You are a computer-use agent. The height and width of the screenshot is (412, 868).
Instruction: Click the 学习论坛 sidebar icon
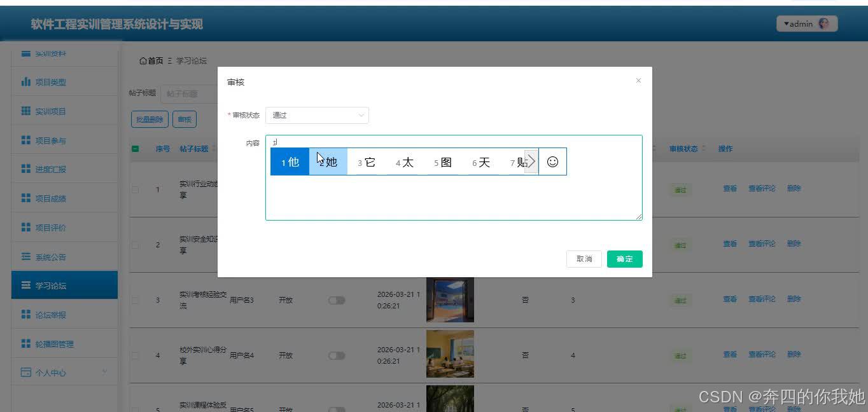(x=26, y=285)
